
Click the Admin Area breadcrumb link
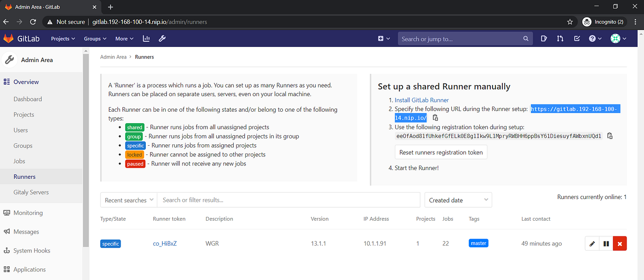pos(113,57)
